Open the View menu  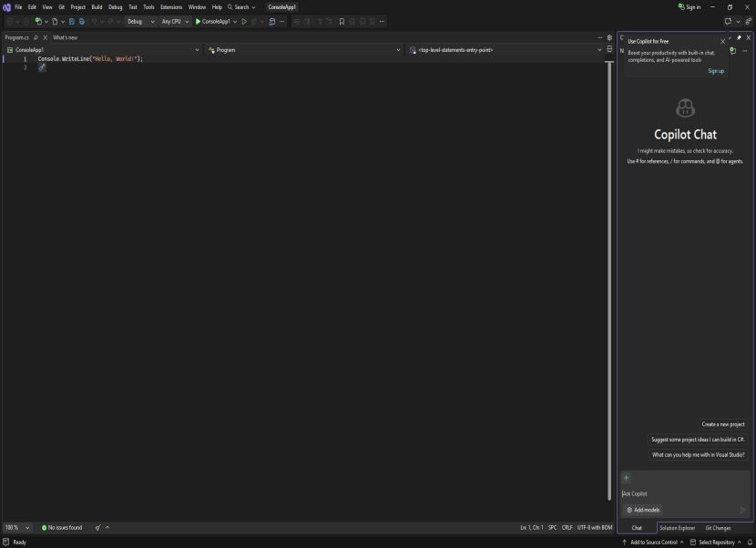(47, 7)
